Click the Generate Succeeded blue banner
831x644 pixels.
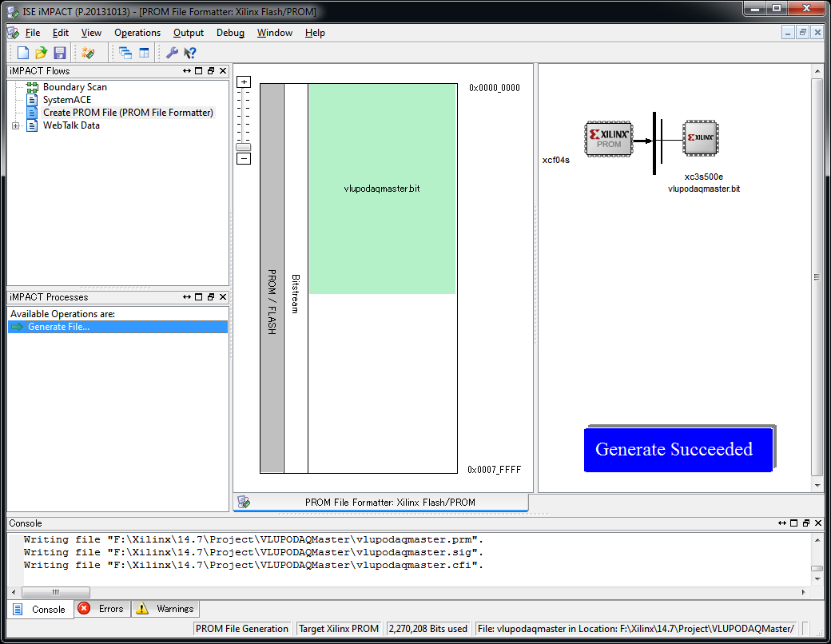[678, 450]
